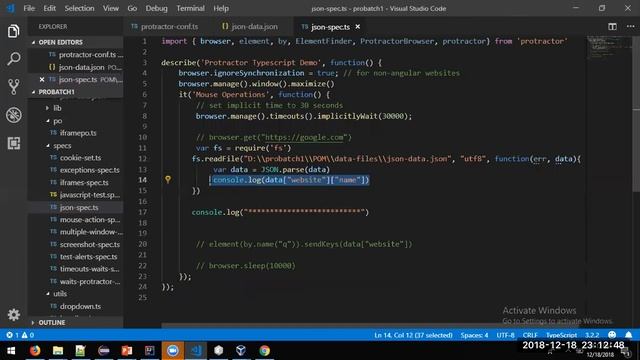This screenshot has width=640, height=360.
Task: Open the Extensions view
Action: coord(13,143)
